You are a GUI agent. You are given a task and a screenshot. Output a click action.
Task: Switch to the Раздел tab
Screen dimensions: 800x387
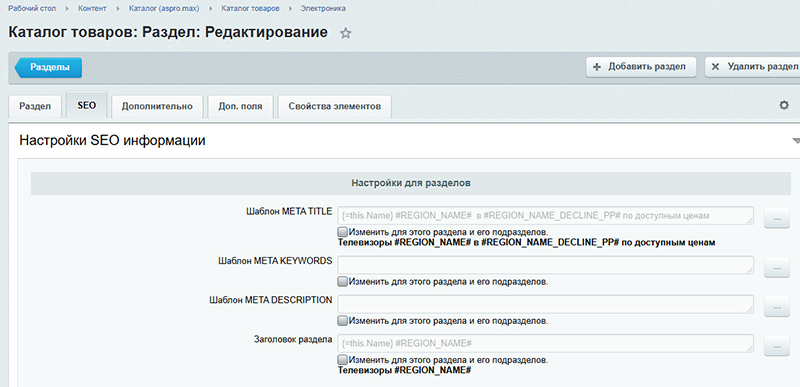tap(35, 107)
